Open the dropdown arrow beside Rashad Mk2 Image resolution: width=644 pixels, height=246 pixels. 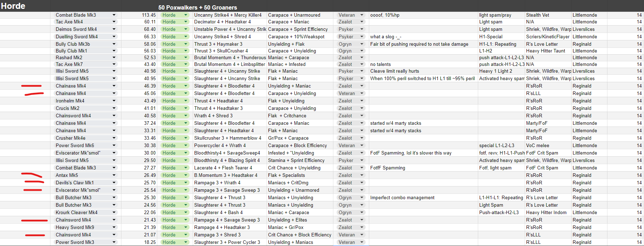pos(114,58)
